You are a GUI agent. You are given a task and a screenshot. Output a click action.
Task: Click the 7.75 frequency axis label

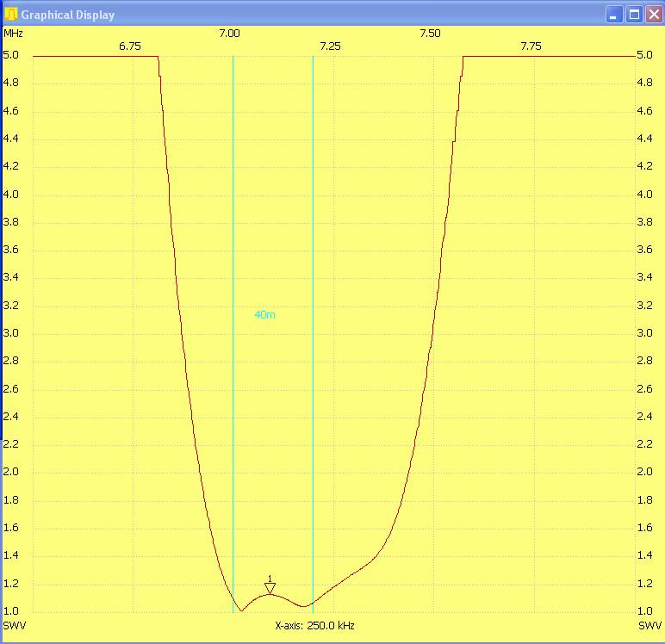click(531, 46)
